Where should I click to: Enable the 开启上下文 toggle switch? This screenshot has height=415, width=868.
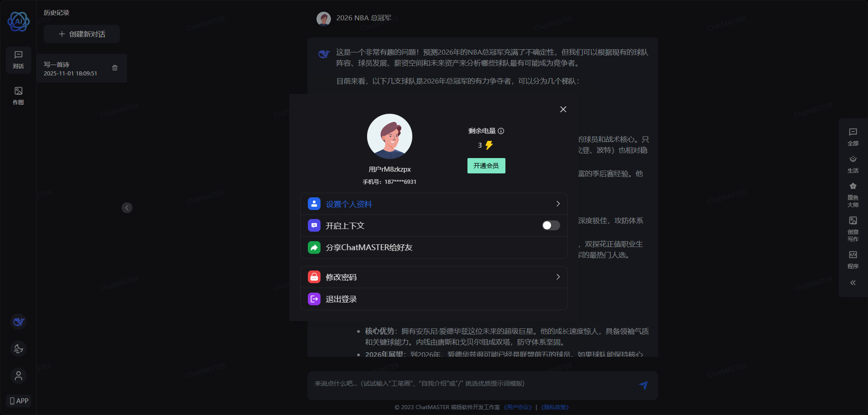(x=551, y=225)
